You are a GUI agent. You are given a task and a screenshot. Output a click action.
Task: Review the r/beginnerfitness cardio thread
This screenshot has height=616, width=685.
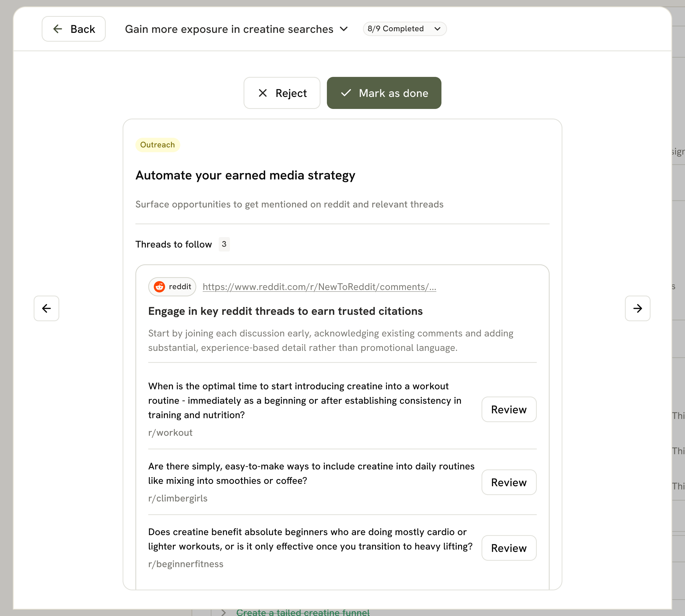[509, 548]
